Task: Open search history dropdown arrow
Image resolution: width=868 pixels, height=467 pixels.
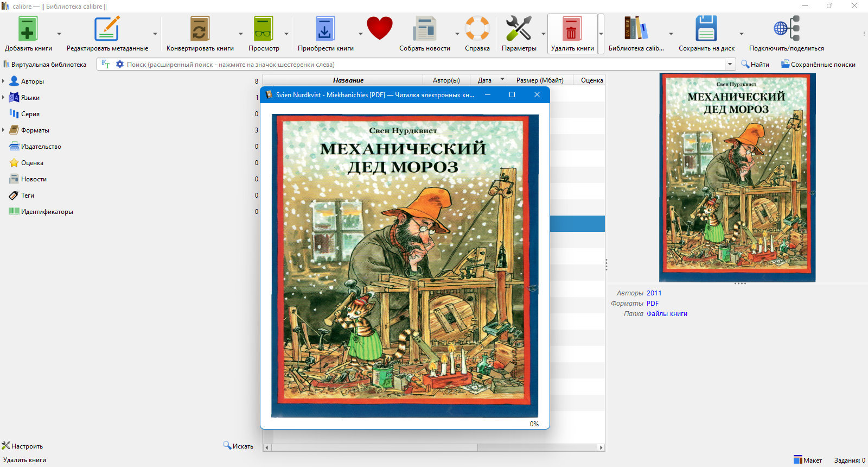Action: tap(730, 64)
